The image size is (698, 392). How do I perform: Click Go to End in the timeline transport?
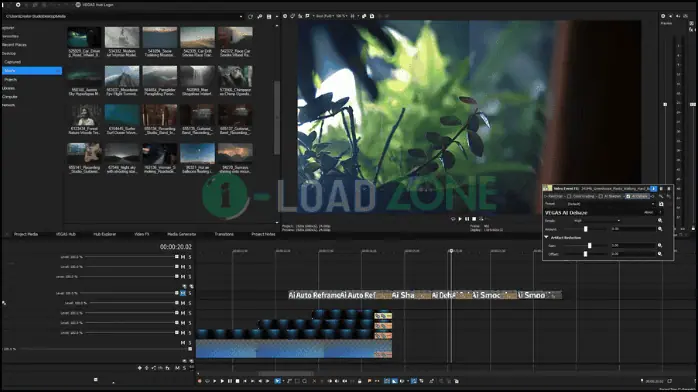point(252,381)
